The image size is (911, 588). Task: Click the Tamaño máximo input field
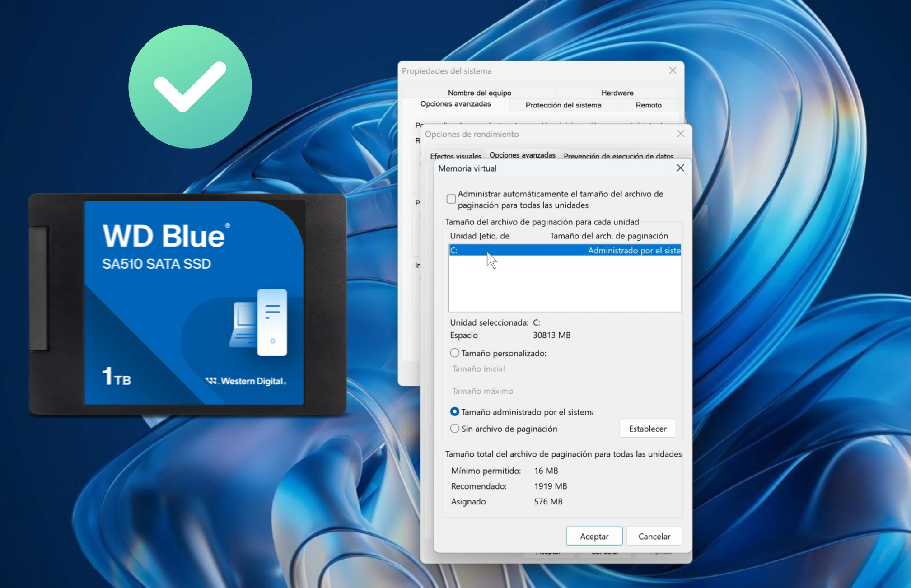click(x=576, y=391)
